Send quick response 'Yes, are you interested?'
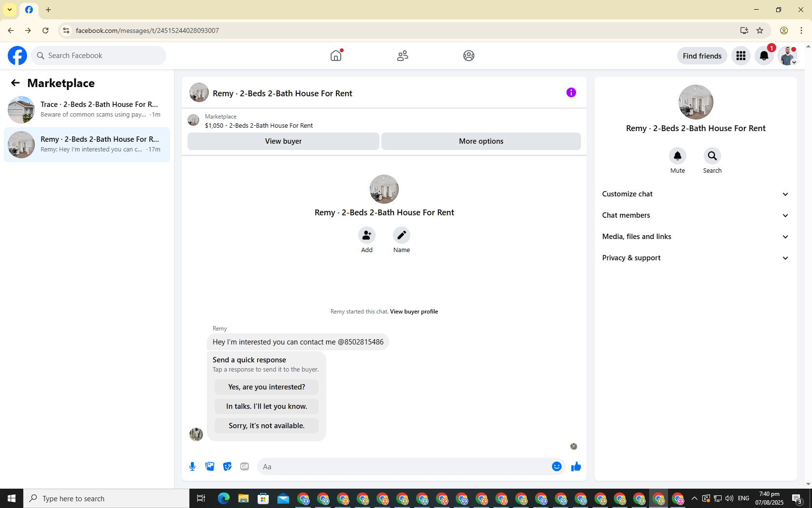This screenshot has width=812, height=508. click(266, 387)
